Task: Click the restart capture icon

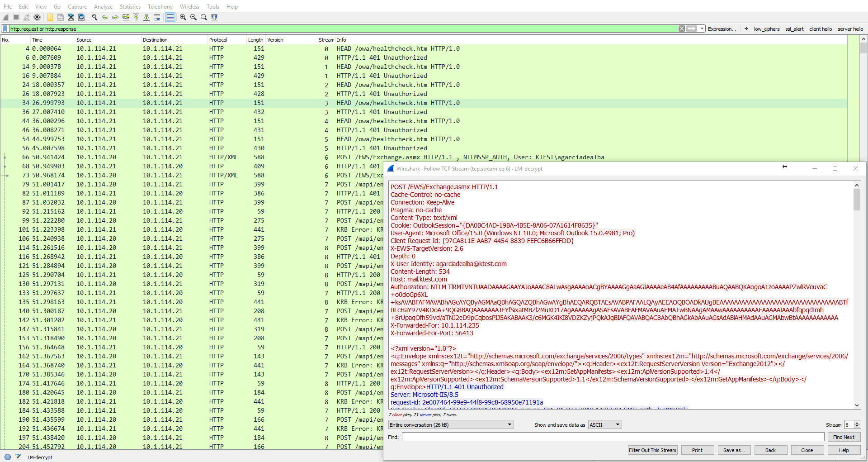Action: click(27, 17)
